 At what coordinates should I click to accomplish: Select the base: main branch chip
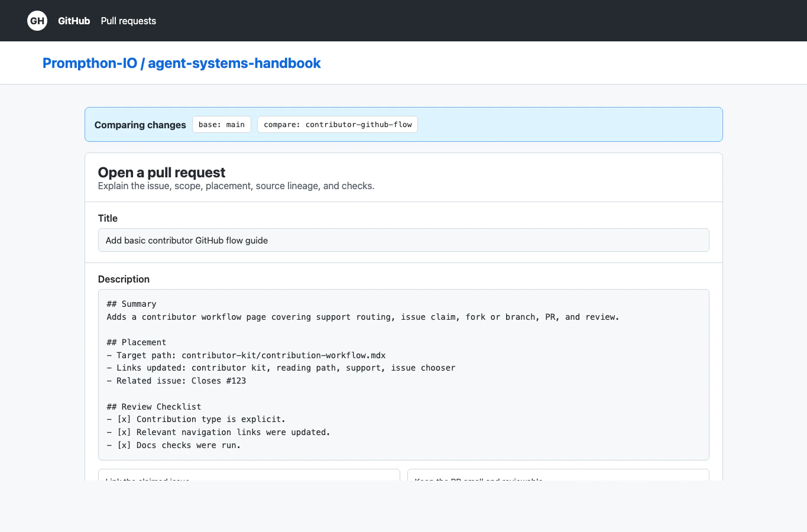pyautogui.click(x=222, y=125)
